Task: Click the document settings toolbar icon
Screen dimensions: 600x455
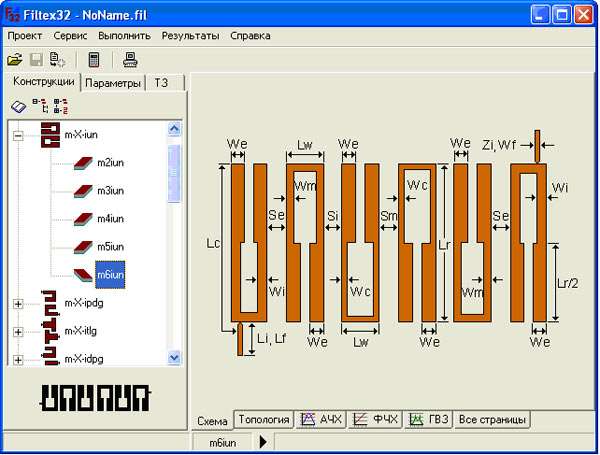Action: (56, 59)
